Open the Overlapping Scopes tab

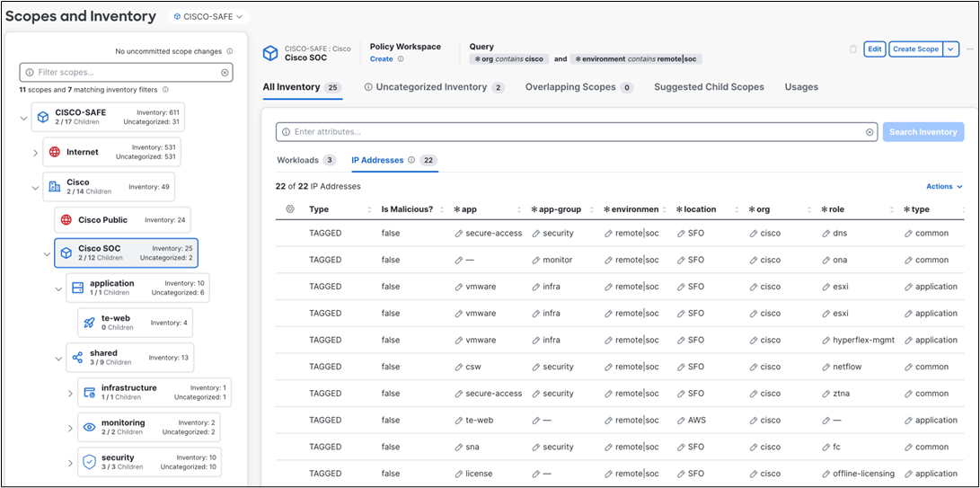pos(579,87)
